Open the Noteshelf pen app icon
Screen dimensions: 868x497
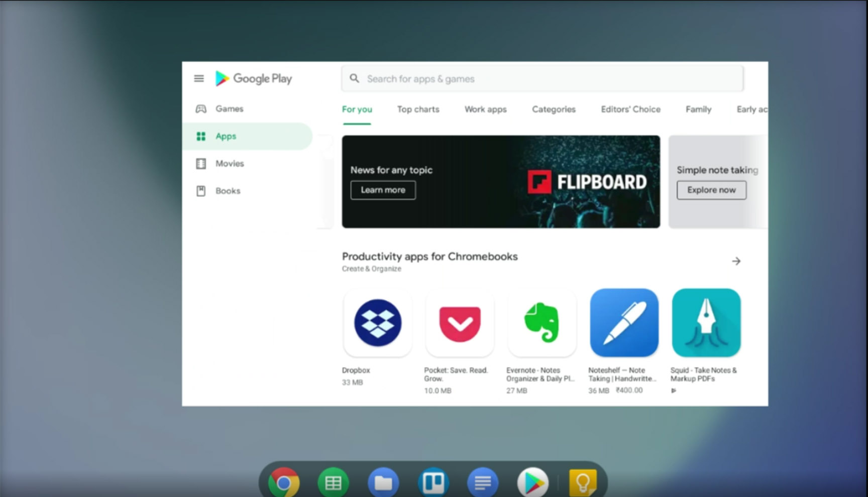point(624,323)
